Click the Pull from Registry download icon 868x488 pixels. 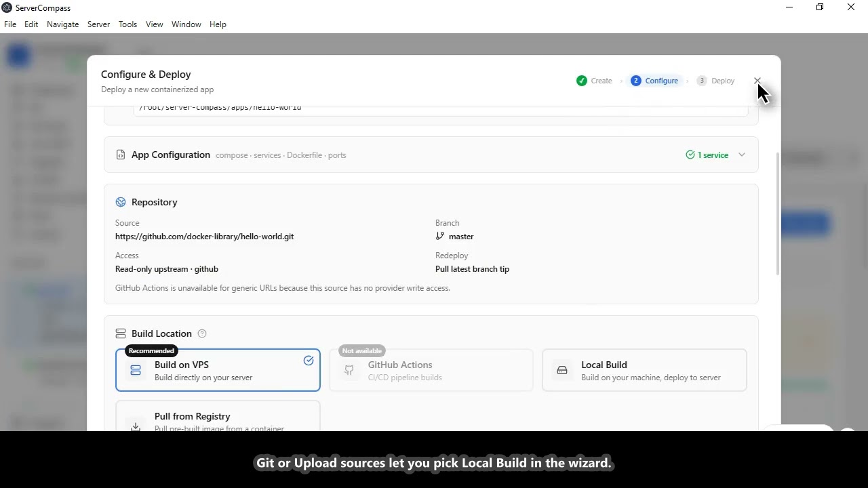tap(136, 426)
